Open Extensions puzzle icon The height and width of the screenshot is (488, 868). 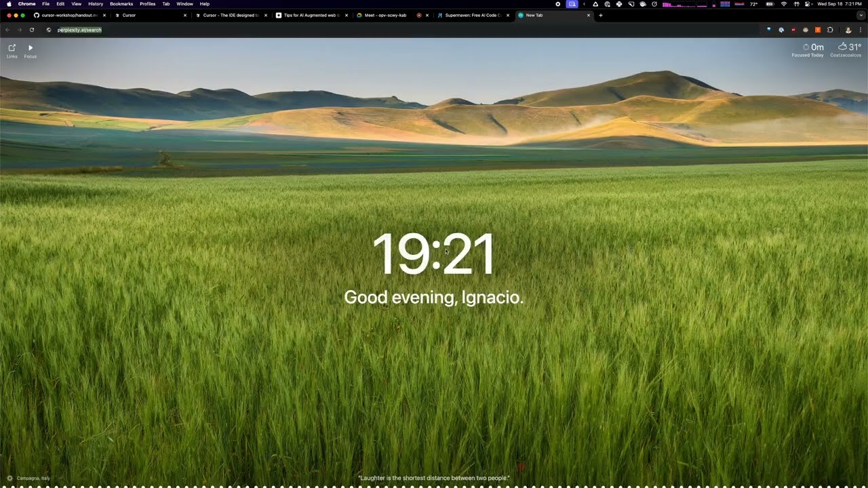coord(830,30)
